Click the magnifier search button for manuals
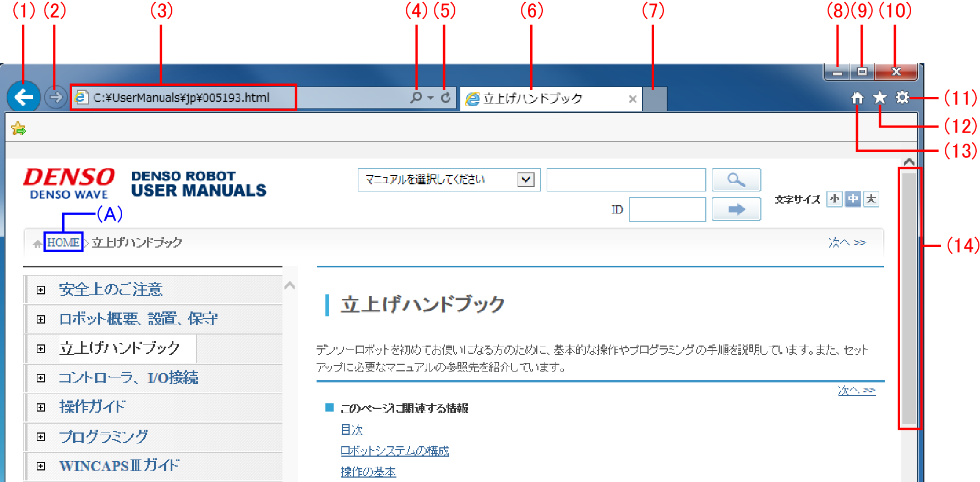 pyautogui.click(x=736, y=180)
